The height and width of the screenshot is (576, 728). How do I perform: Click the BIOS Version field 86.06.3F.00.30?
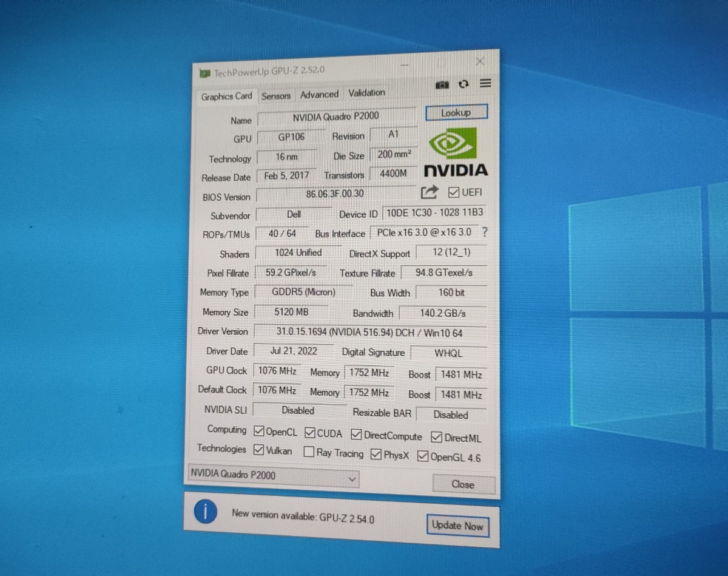(x=335, y=194)
